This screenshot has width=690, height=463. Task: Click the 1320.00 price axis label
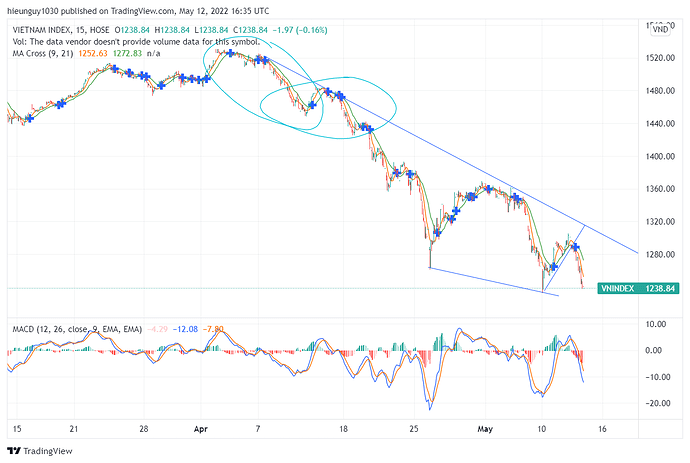[x=660, y=222]
